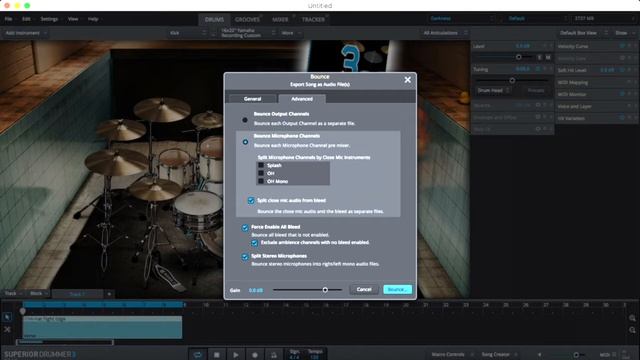Open the Track menu dropdown above timeline
The width and height of the screenshot is (640, 360).
tap(13, 293)
